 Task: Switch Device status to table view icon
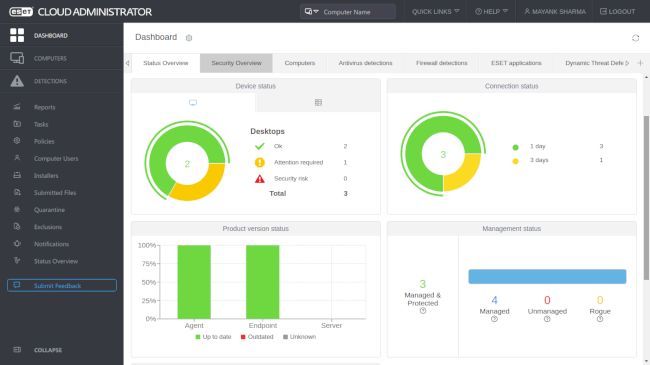coord(318,102)
